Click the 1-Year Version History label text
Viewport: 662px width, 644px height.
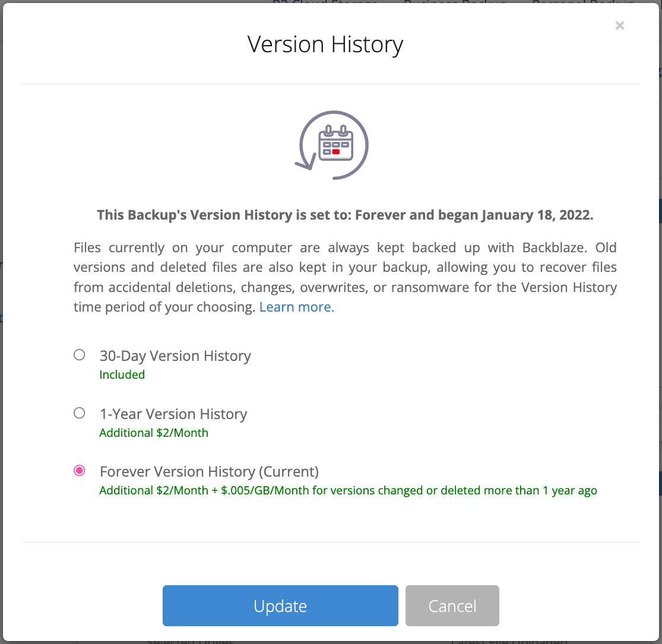tap(173, 414)
